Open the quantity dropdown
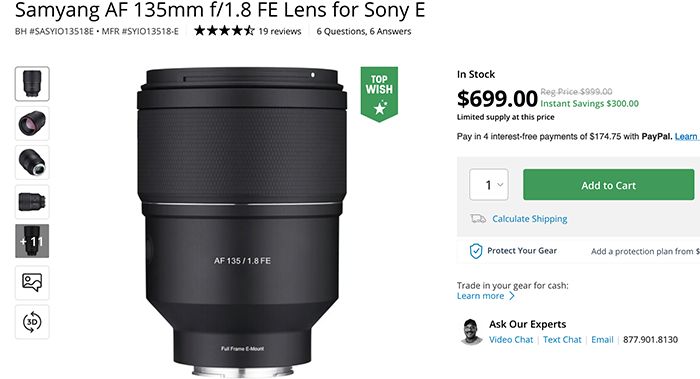Image resolution: width=700 pixels, height=379 pixels. click(x=489, y=184)
